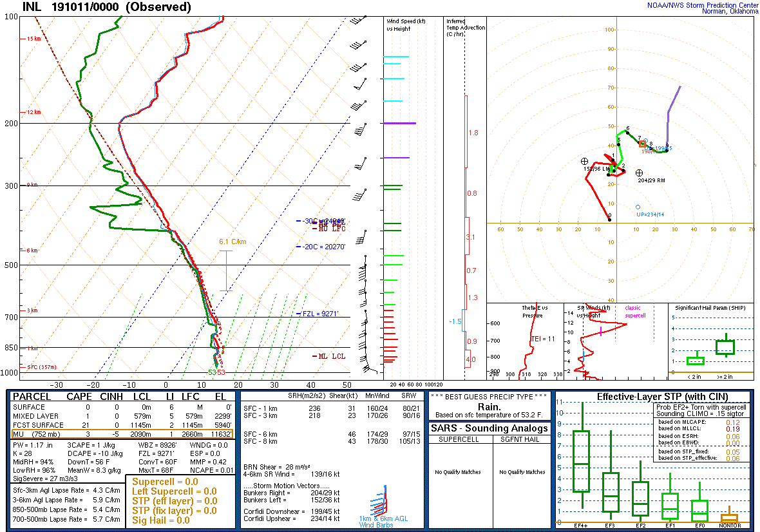Click 'No Quality Matches' under SUPERCELL column

point(458,472)
